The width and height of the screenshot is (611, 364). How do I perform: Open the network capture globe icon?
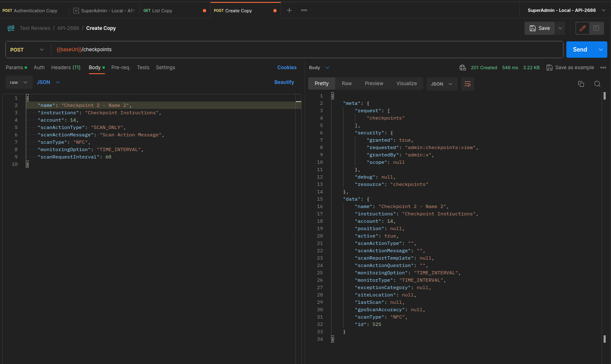[463, 67]
